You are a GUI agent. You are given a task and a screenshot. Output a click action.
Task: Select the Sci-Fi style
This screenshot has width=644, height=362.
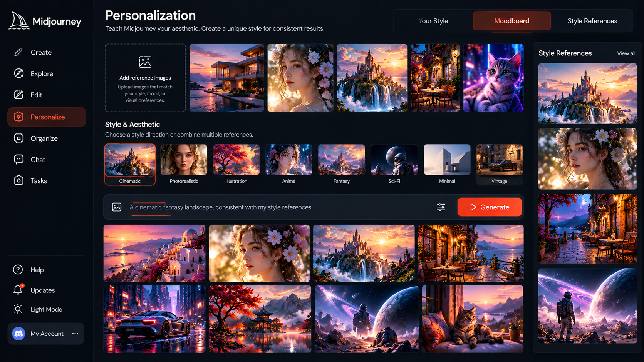click(394, 165)
